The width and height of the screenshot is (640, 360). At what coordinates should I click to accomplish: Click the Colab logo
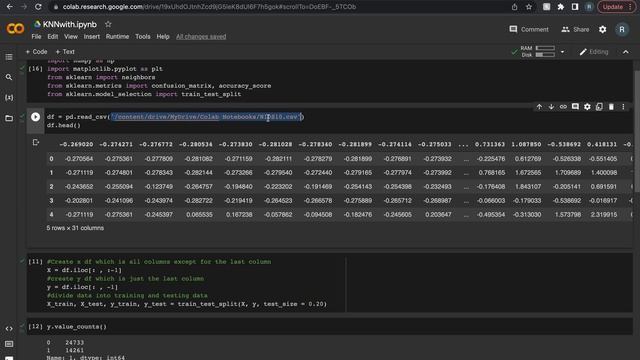[15, 29]
